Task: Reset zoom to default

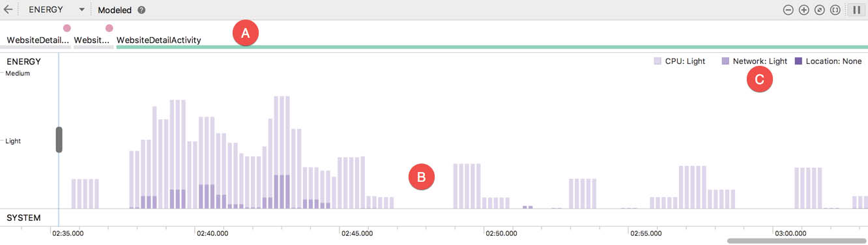Action: tap(820, 10)
